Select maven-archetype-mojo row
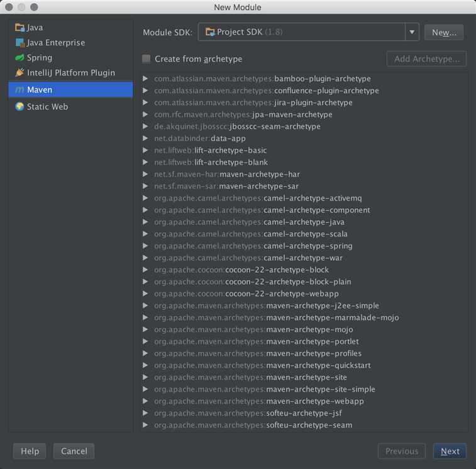The height and width of the screenshot is (469, 476). (304, 329)
